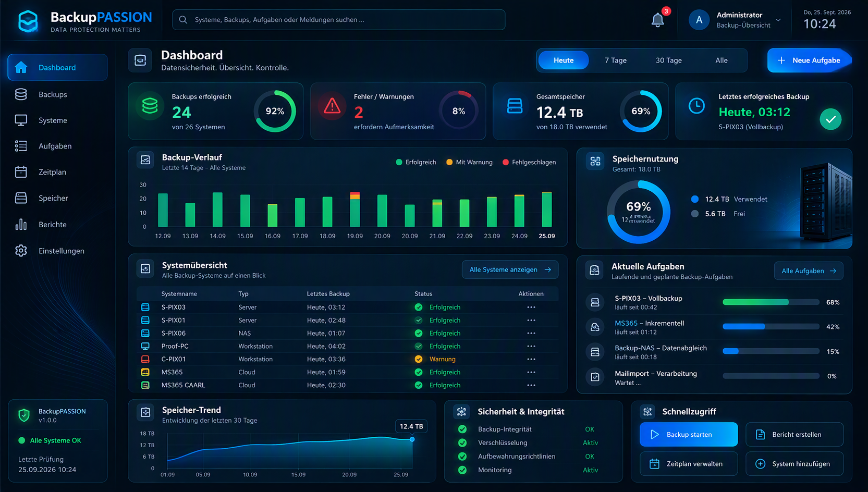
Task: Click the Backup-NAS Datenabgleich progress bar
Action: pyautogui.click(x=771, y=351)
